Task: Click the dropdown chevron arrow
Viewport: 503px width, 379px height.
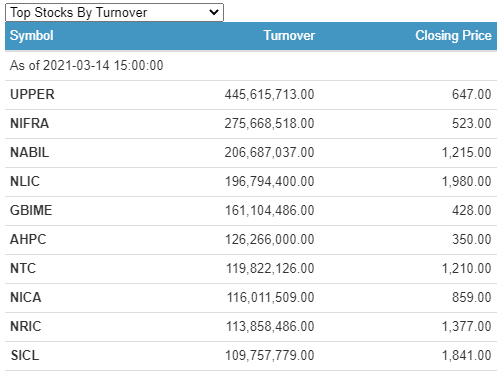Action: click(x=214, y=13)
